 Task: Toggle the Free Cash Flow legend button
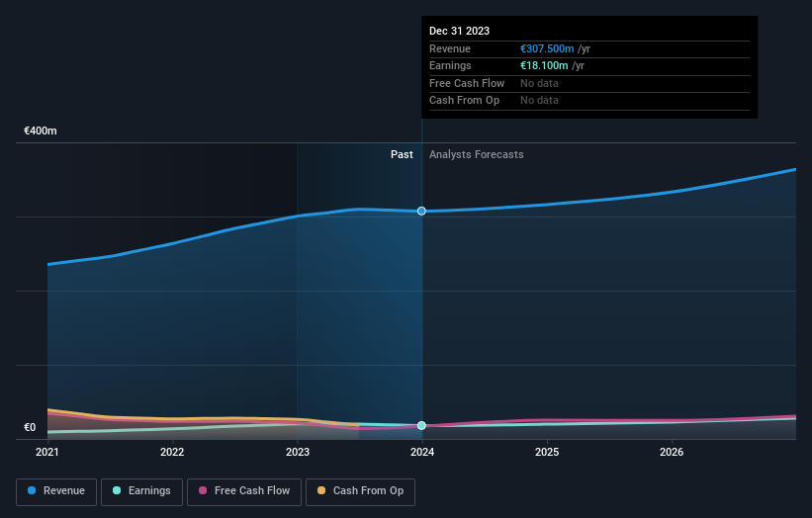[x=244, y=491]
